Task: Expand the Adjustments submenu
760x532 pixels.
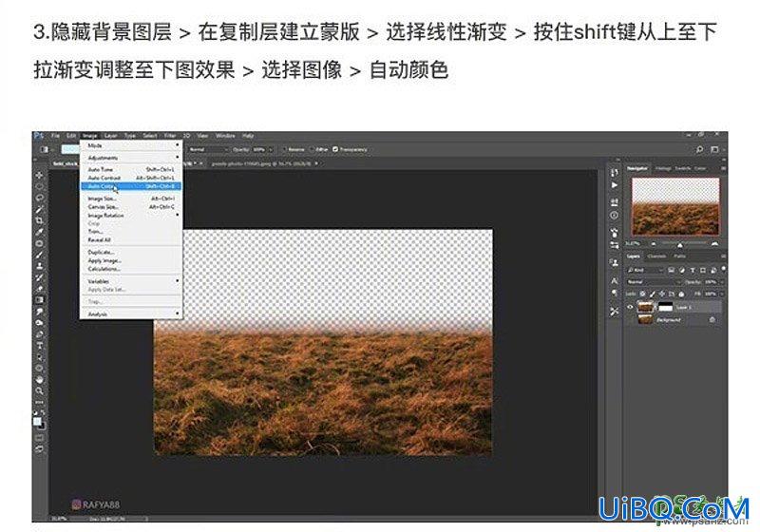Action: pos(131,158)
